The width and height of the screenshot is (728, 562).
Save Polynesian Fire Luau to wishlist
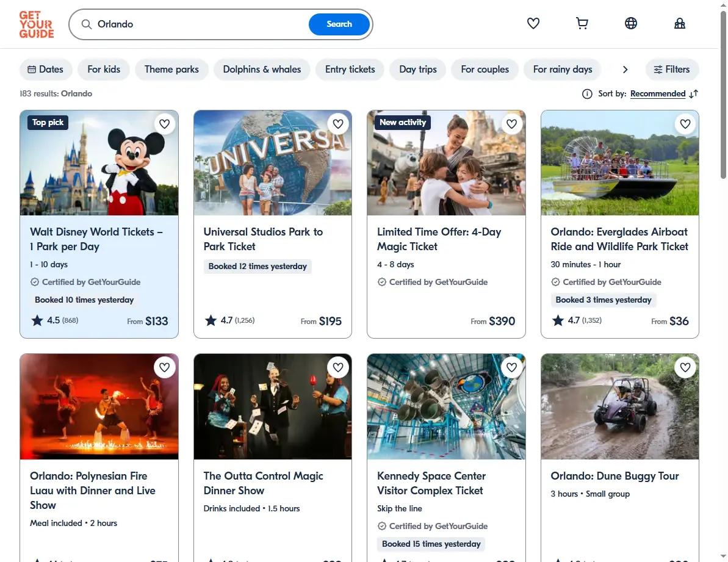click(164, 367)
